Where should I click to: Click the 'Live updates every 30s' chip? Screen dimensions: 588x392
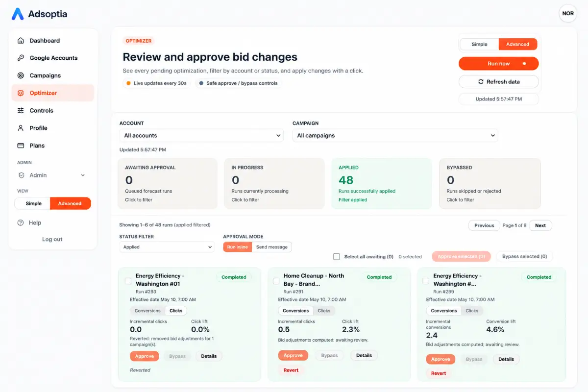coord(156,83)
